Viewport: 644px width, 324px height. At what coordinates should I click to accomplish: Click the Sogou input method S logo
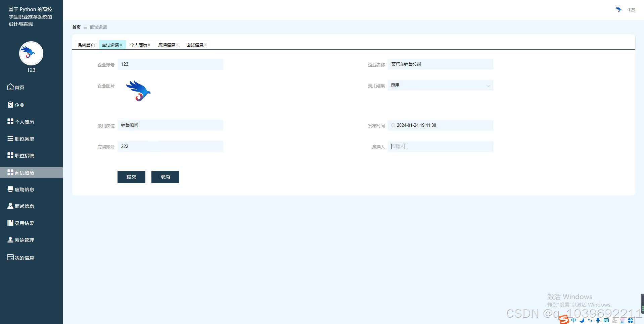[564, 320]
